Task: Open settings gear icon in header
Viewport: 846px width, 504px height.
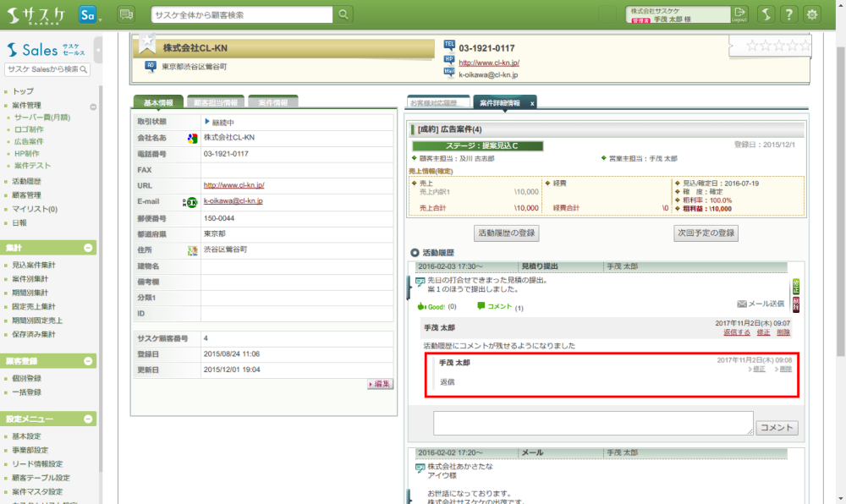Action: coord(812,14)
